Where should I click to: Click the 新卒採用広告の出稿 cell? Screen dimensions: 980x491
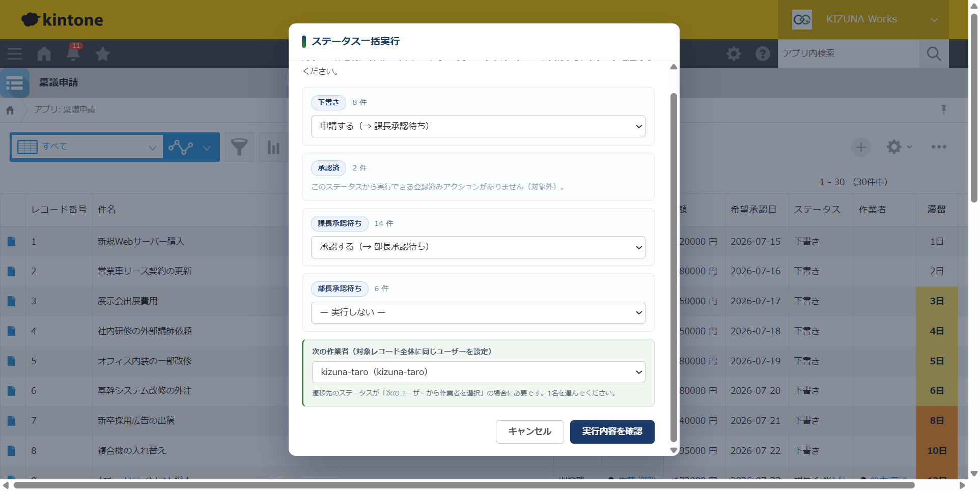pyautogui.click(x=136, y=421)
